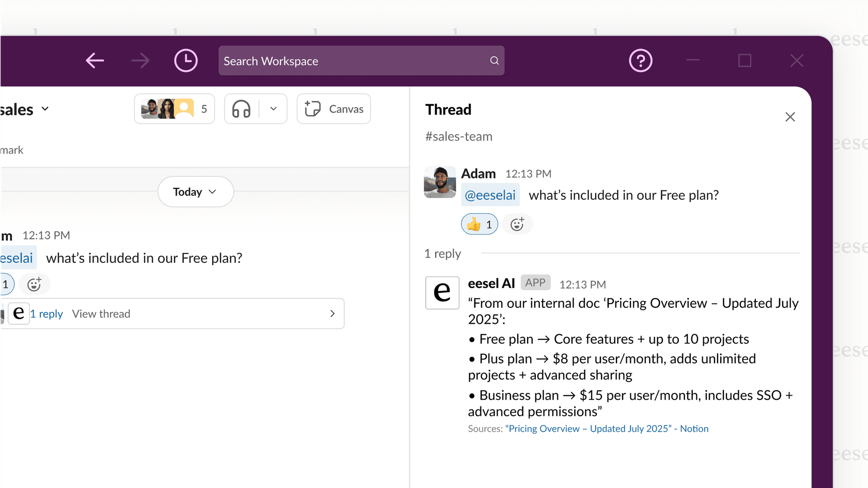The width and height of the screenshot is (868, 488).
Task: Toggle the thumbs-up reaction on Adam's message
Action: 479,224
